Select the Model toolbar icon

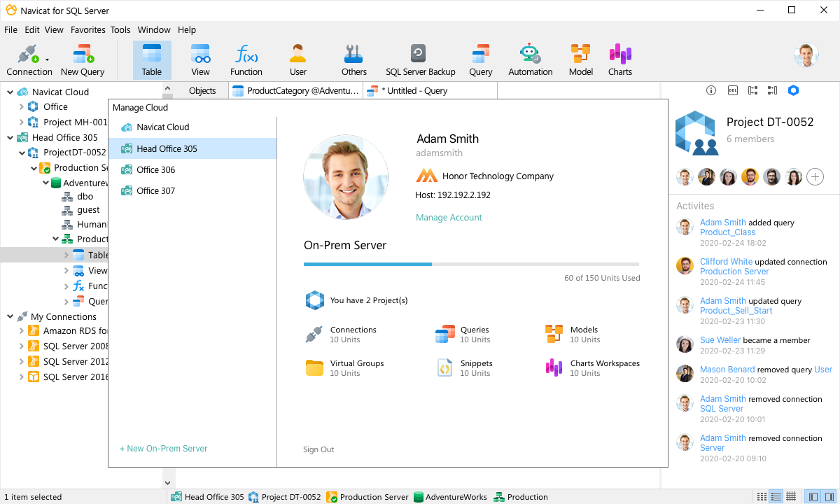580,60
